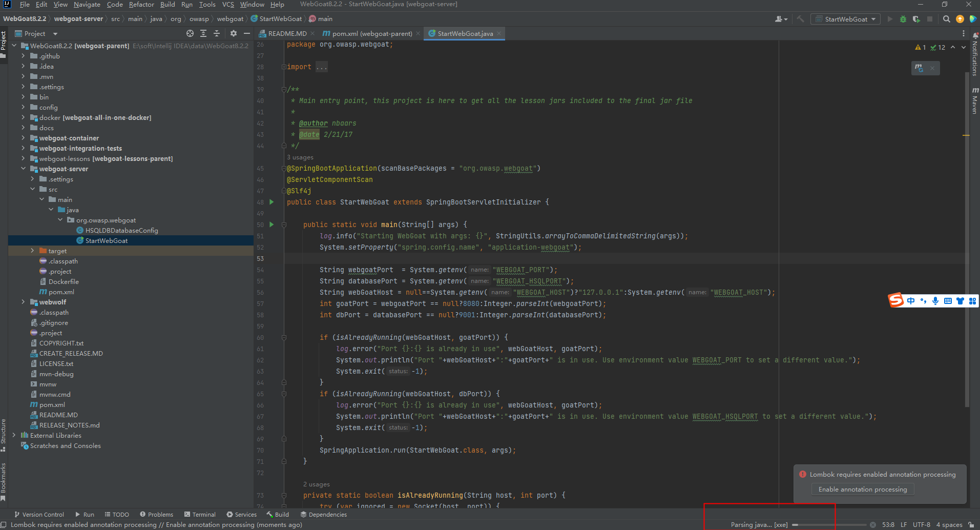Click the UTF-8 encoding selector

point(922,524)
